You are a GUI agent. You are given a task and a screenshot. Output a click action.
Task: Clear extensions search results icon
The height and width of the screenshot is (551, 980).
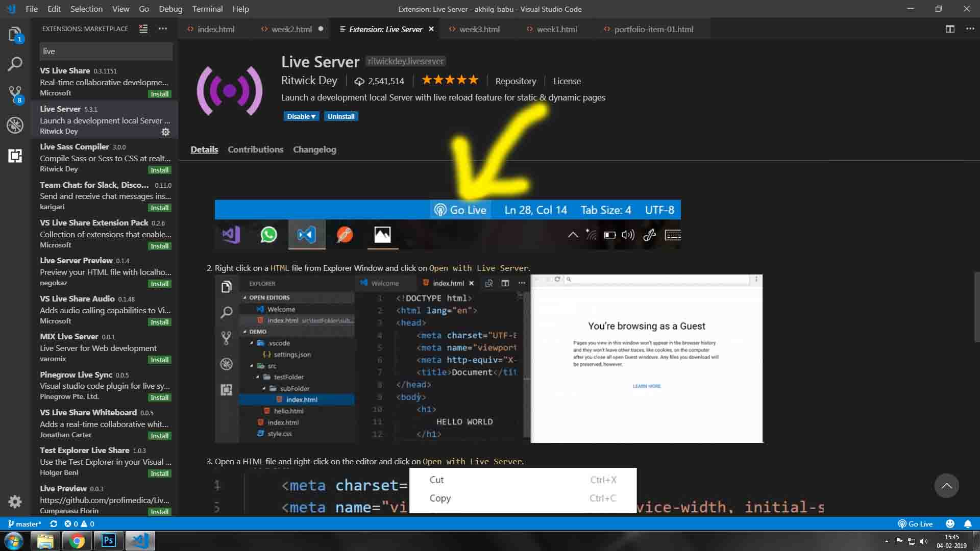pos(143,29)
